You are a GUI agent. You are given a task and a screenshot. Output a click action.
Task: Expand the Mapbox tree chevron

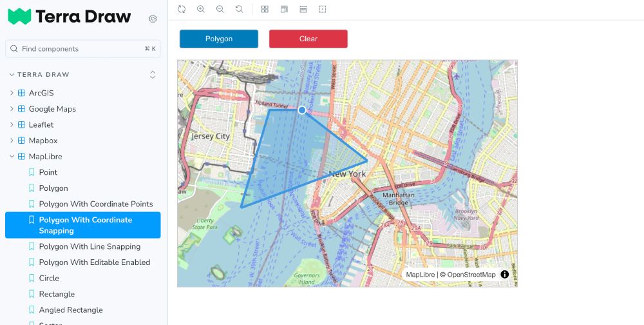12,141
